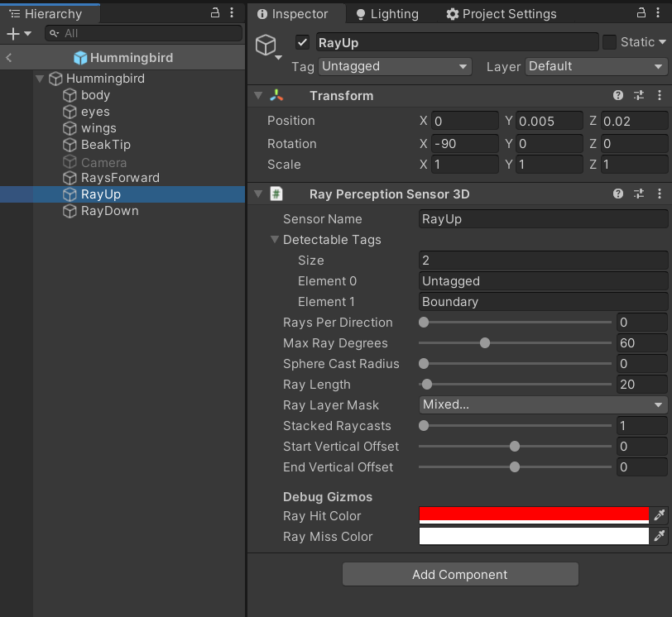The image size is (672, 617).
Task: Switch to the Project Settings tab
Action: (x=502, y=14)
